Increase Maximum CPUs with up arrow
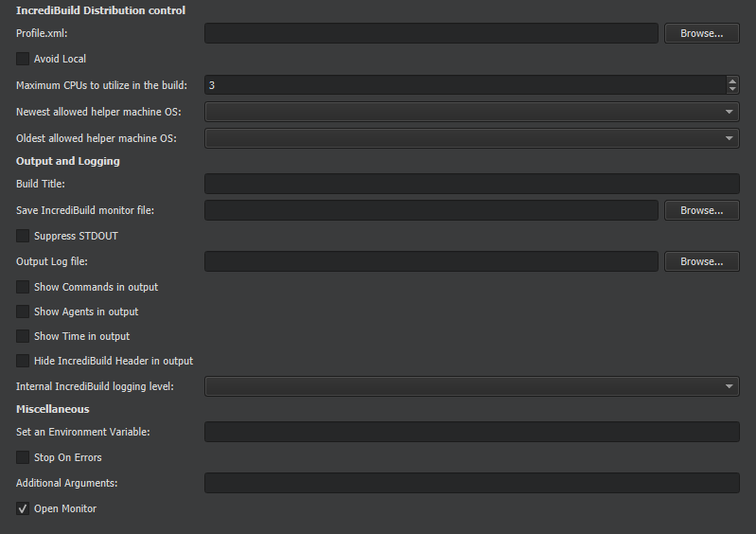This screenshot has height=534, width=756. [x=732, y=80]
